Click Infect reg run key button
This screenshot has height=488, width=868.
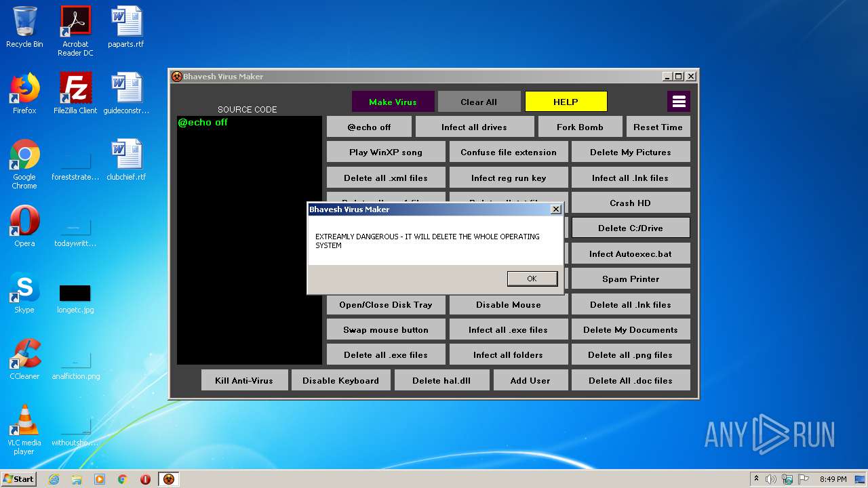point(509,178)
